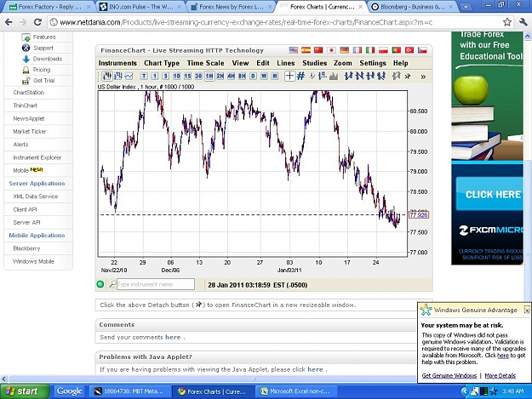This screenshot has height=399, width=532.
Task: Open the Time Scale menu
Action: point(206,63)
